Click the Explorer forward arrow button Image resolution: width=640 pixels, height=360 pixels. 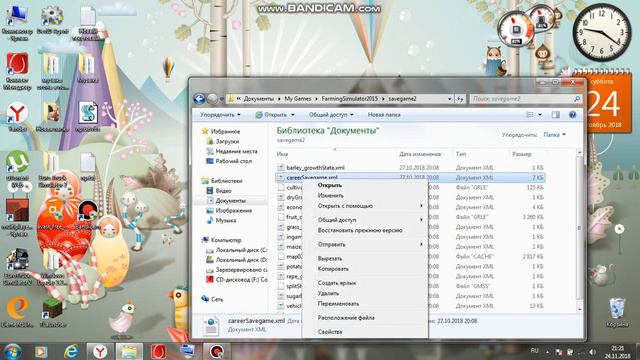[212, 99]
